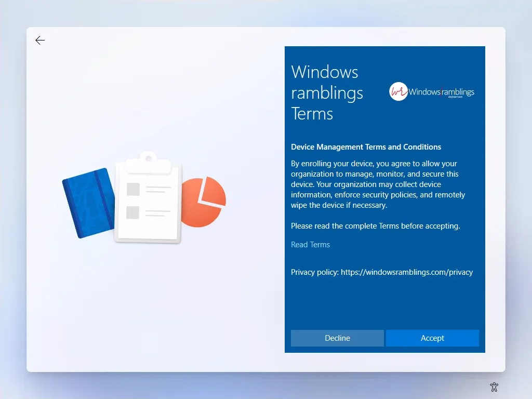Click the 'Windows ramblings Terms' title
Viewport: 532px width, 399px height.
tap(327, 92)
